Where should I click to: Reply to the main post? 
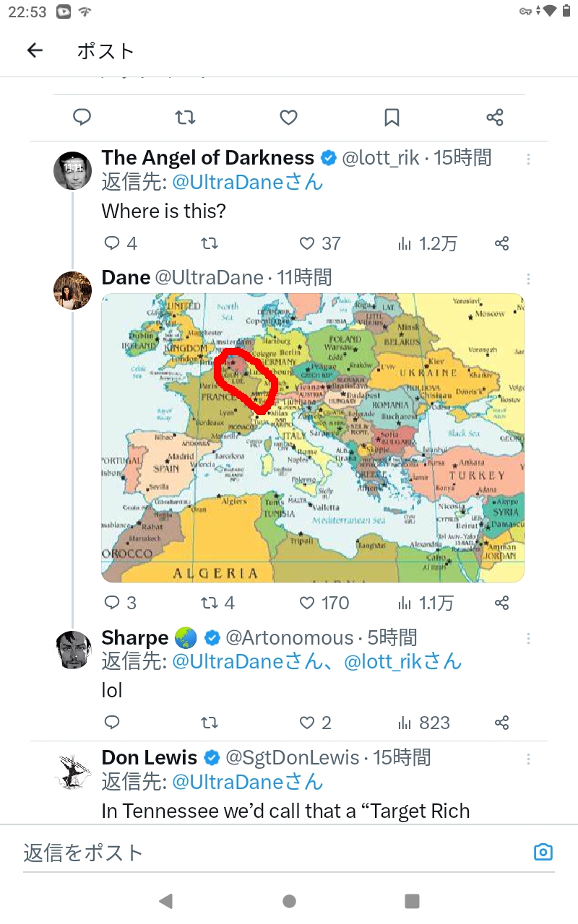coord(82,117)
